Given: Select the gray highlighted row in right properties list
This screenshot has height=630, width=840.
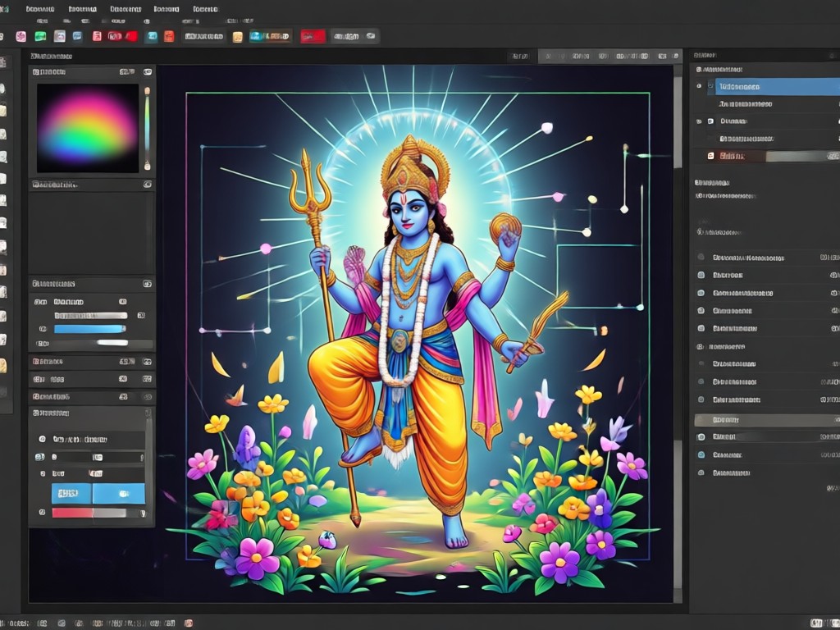Looking at the screenshot, I should coord(767,420).
